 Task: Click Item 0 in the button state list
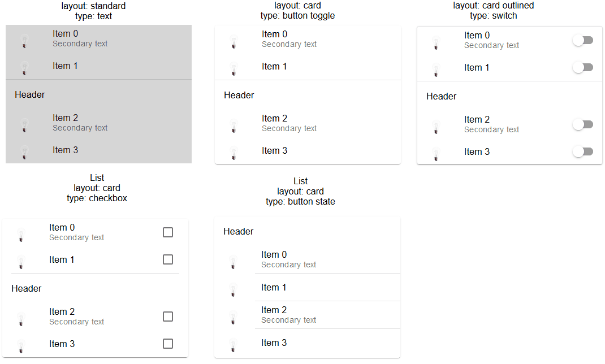click(x=307, y=259)
